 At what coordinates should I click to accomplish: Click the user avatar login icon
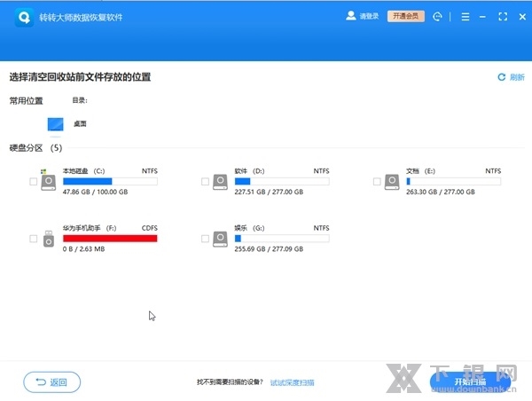(351, 16)
